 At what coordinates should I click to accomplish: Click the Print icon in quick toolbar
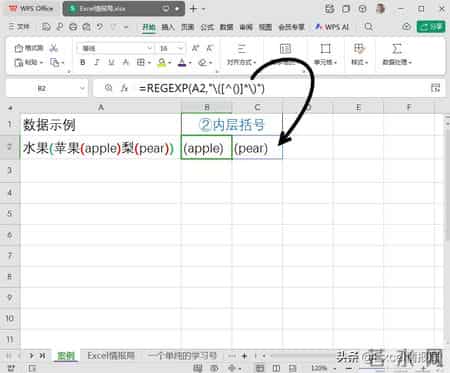73,27
